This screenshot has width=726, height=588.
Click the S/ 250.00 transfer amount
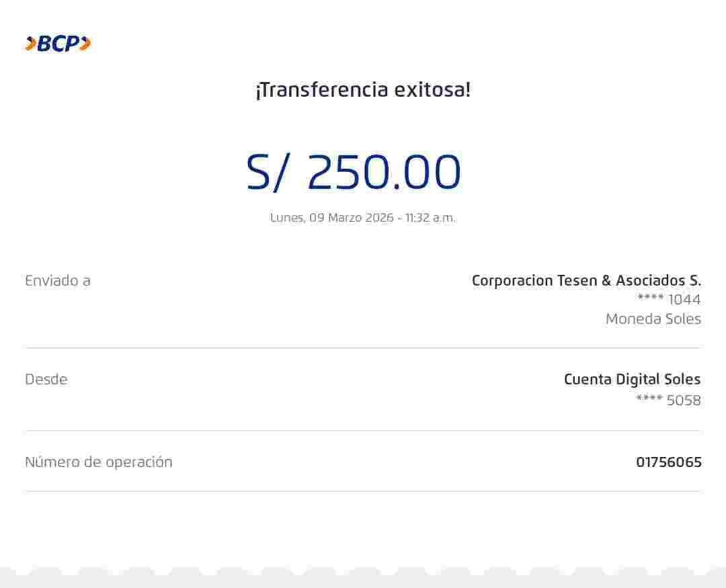tap(354, 172)
